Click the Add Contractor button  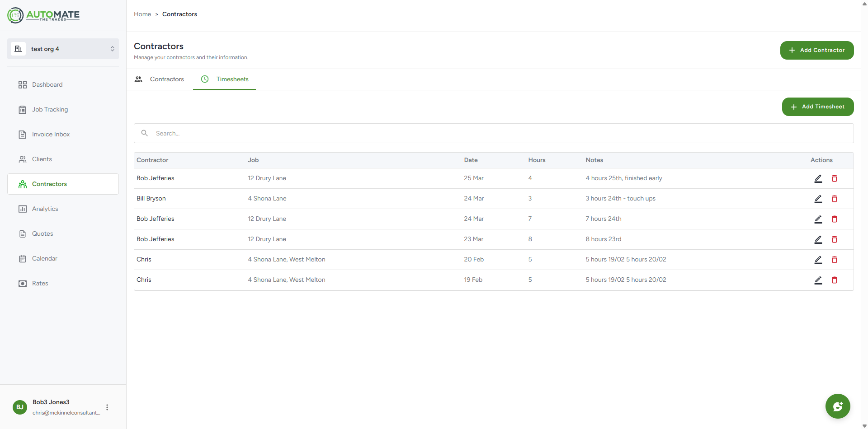(816, 50)
